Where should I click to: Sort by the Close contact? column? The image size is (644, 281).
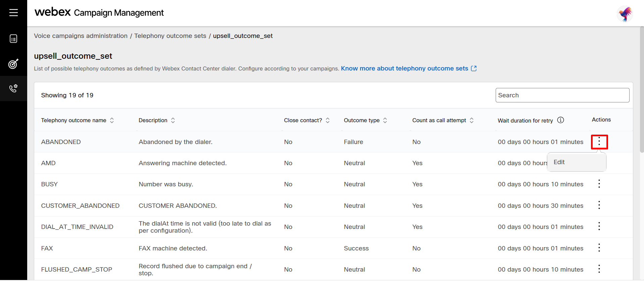[328, 120]
